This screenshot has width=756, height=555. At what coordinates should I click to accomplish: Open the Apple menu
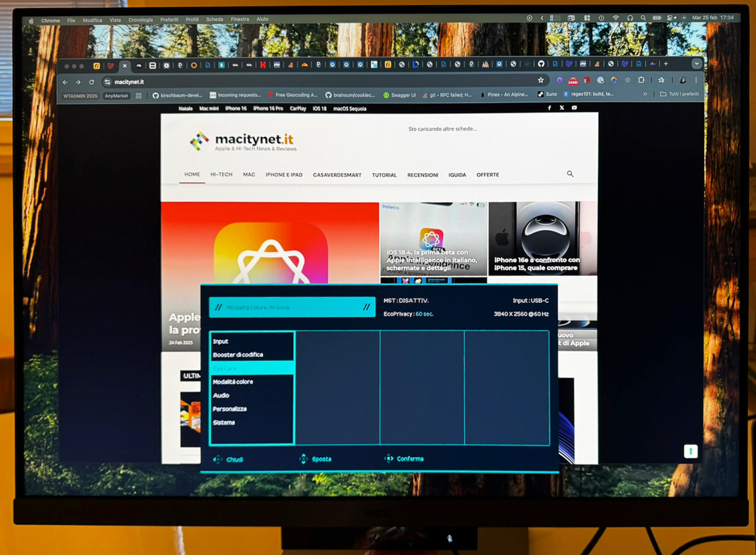(31, 21)
